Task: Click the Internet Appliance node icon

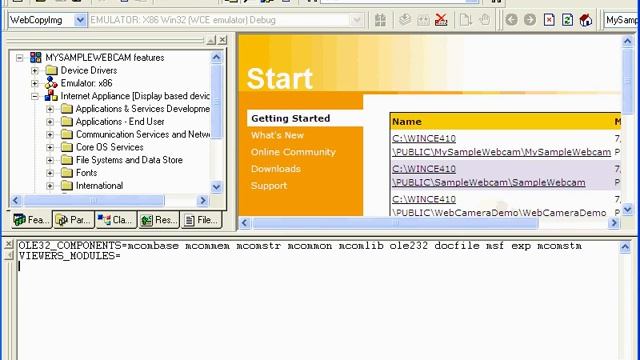Action: [x=51, y=96]
